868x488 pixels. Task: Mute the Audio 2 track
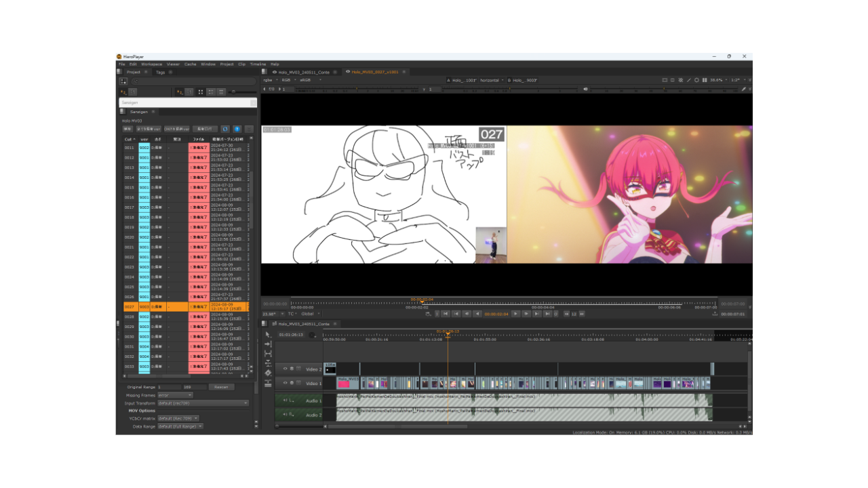pyautogui.click(x=285, y=415)
